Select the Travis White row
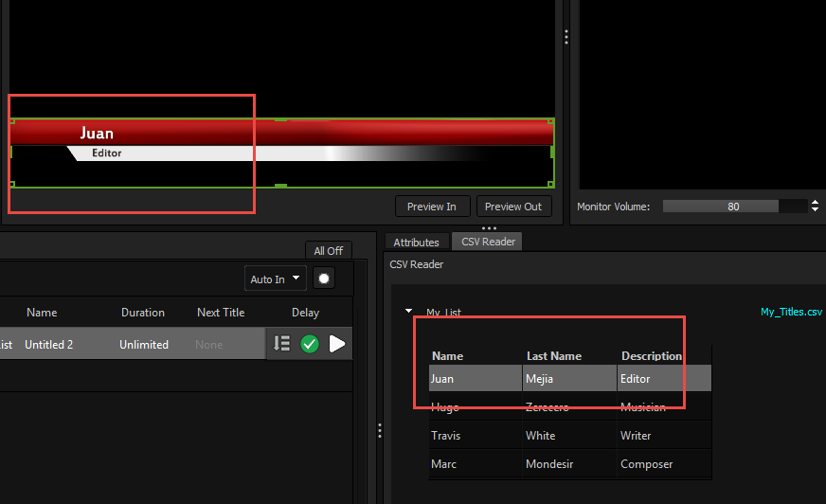This screenshot has height=504, width=826. pos(568,436)
